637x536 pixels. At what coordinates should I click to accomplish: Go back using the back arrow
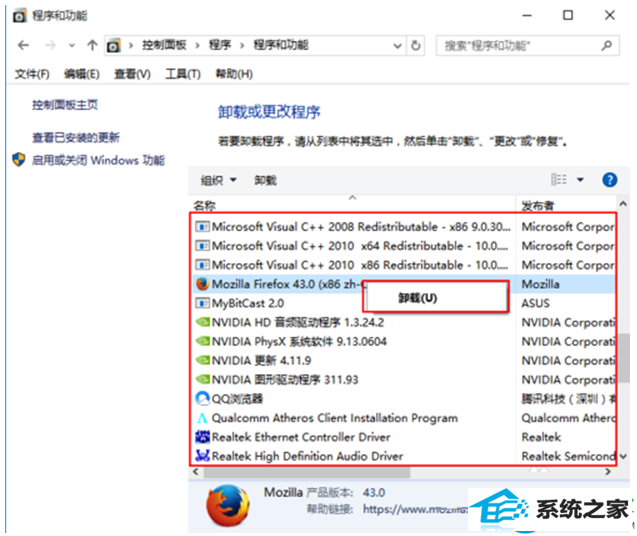pos(24,45)
